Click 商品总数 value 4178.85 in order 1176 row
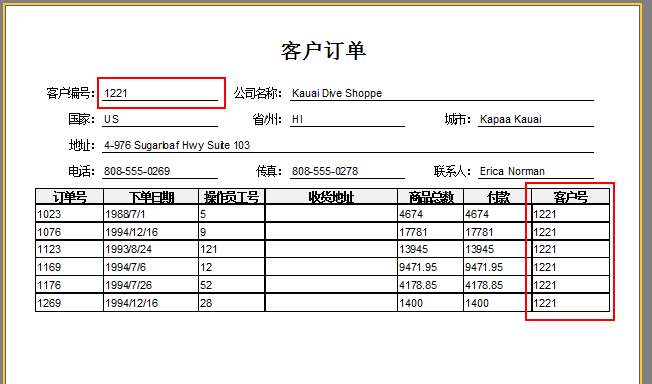The width and height of the screenshot is (652, 384). pos(418,285)
